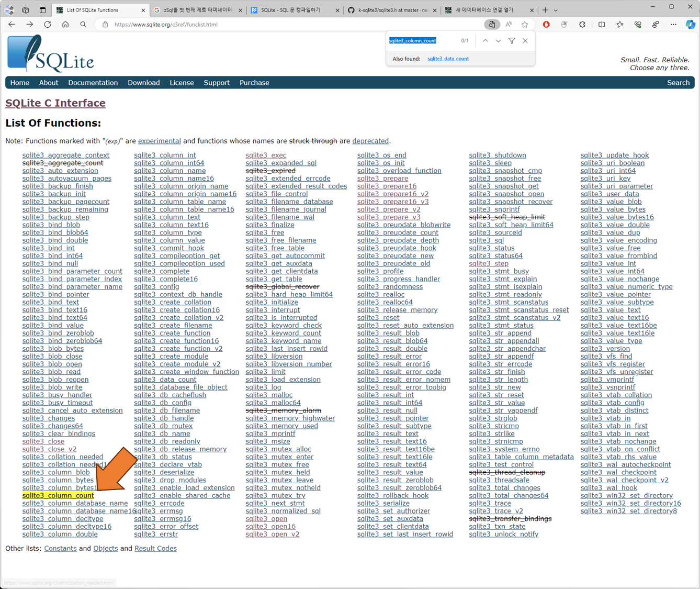The width and height of the screenshot is (700, 589).
Task: Open the Favorites list
Action: [x=620, y=25]
